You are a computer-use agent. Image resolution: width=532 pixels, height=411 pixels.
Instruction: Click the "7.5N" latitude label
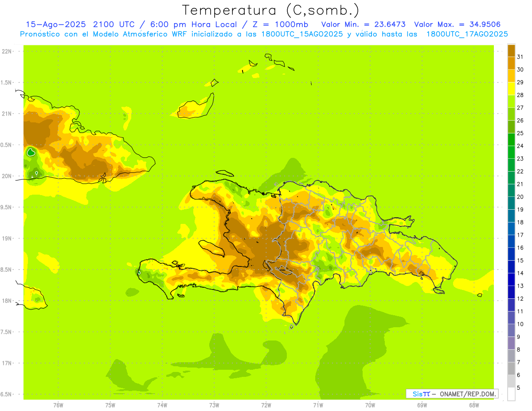coord(7,332)
